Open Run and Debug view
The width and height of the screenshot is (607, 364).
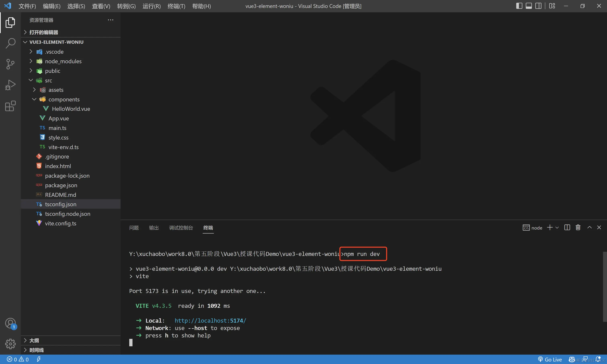[x=10, y=85]
